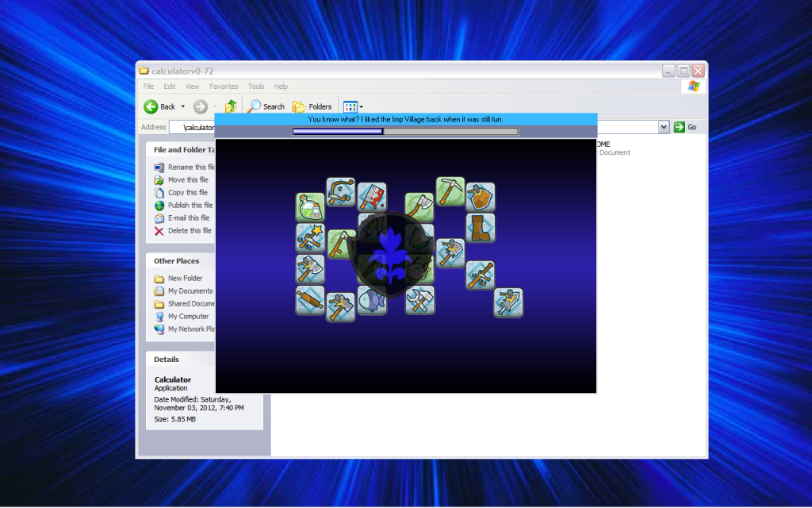
Task: Select the bow crafting icon
Action: pos(340,192)
